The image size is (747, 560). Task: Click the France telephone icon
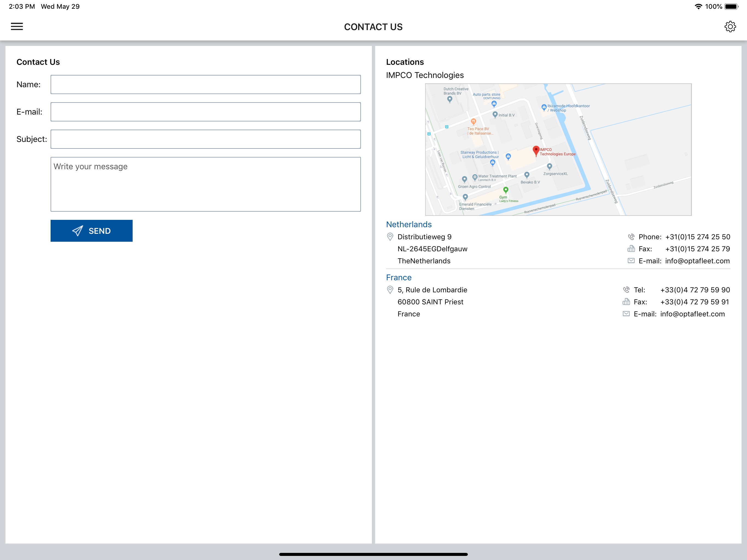(x=626, y=290)
